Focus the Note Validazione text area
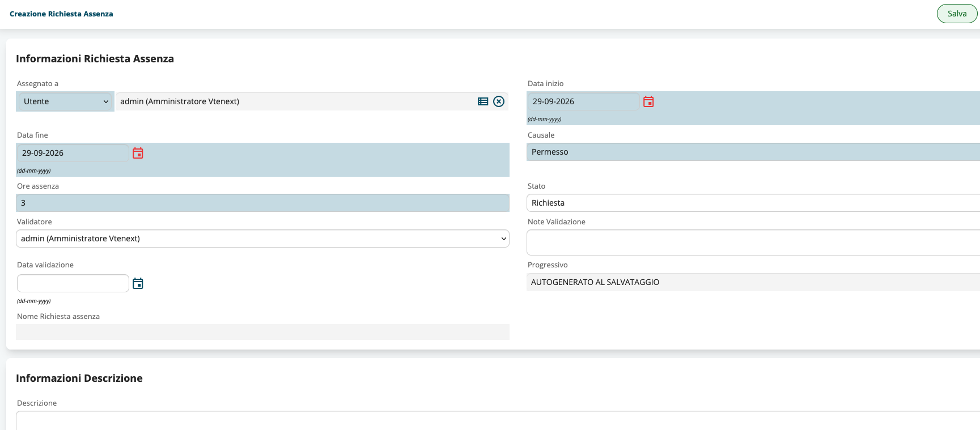 pos(753,242)
